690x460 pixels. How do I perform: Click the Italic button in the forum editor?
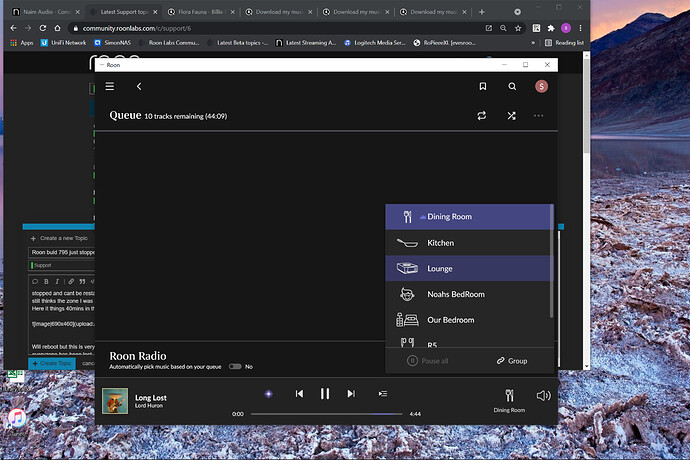[57, 281]
